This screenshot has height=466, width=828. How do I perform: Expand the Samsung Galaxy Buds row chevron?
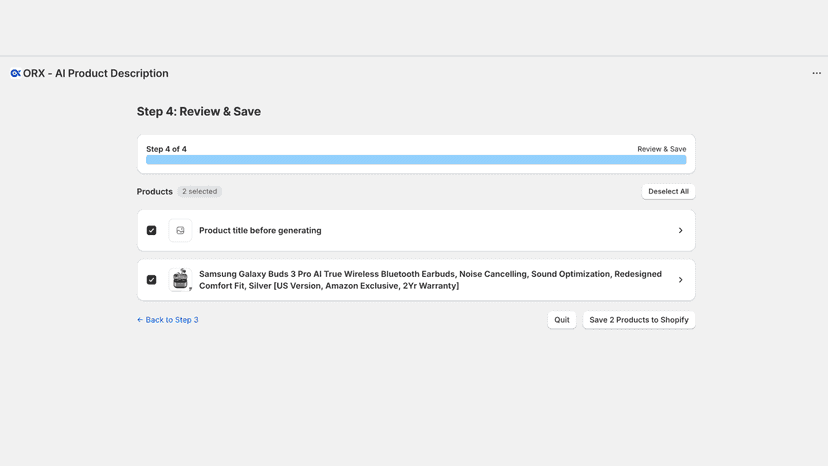point(680,279)
